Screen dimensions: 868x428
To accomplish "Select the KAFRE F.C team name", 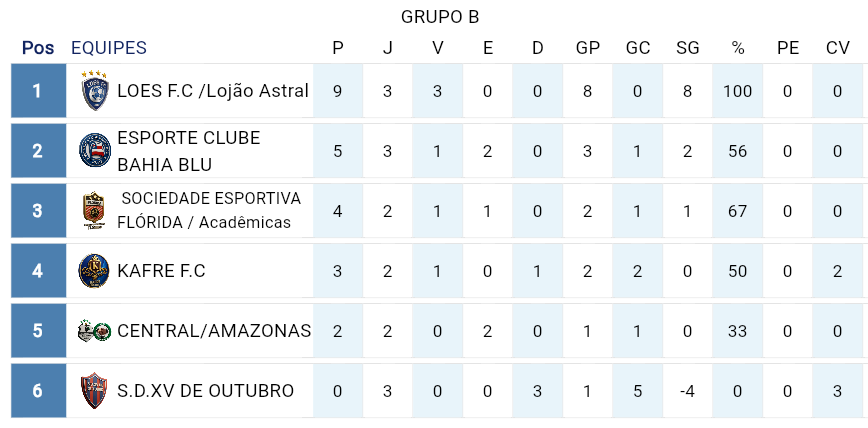I will (161, 270).
